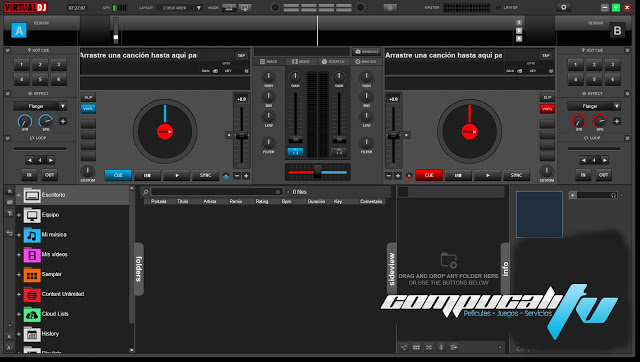640x362 pixels.
Task: Open the Flanger effect dropdown on deck A
Action: (62, 106)
